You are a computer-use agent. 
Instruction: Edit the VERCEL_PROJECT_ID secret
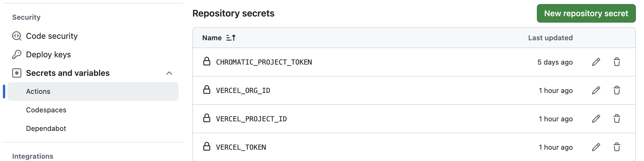596,119
